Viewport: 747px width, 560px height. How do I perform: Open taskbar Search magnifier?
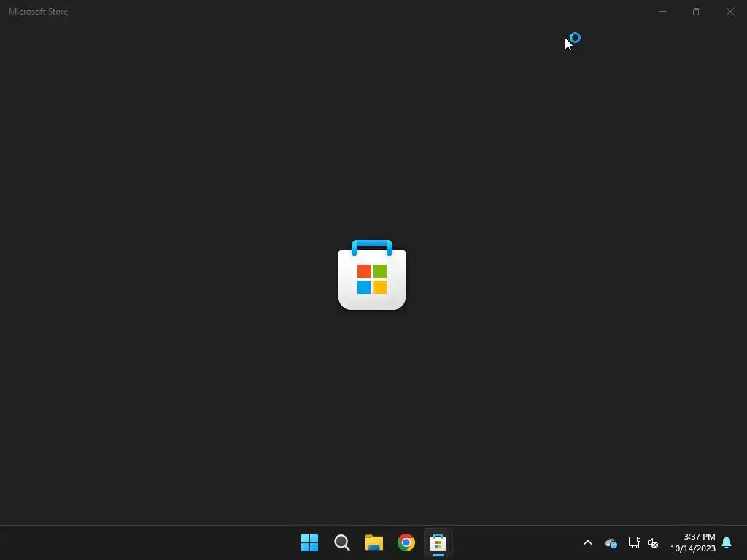(342, 542)
